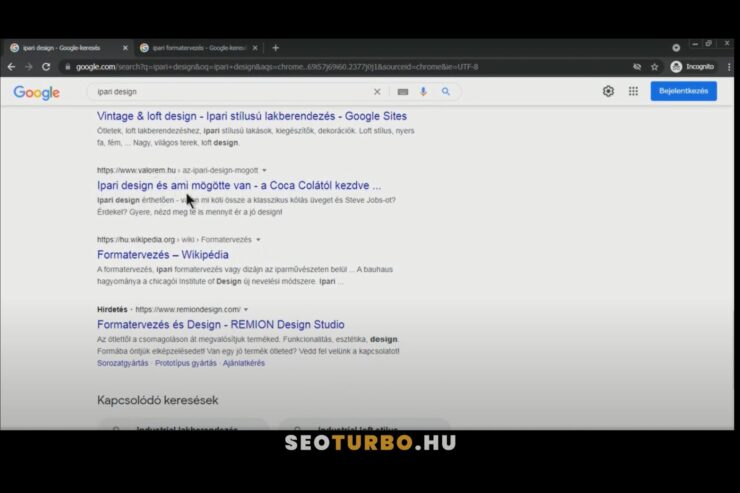Click the Google logo
The image size is (740, 493).
coord(36,92)
